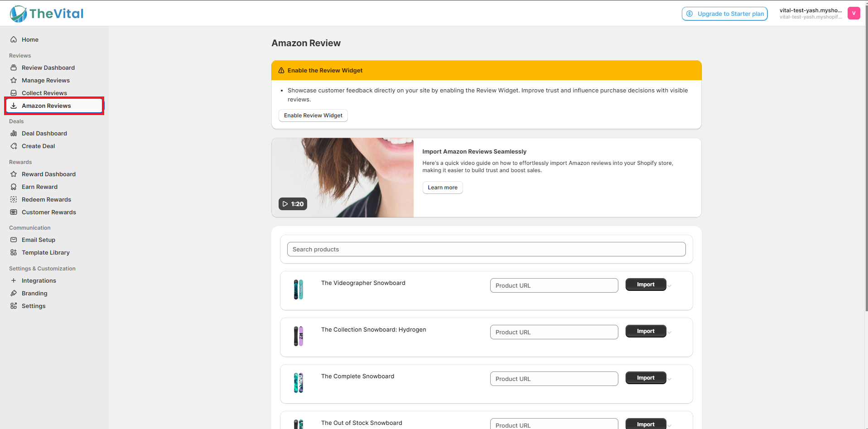The width and height of the screenshot is (868, 429).
Task: Go to Template Library page
Action: (x=45, y=253)
